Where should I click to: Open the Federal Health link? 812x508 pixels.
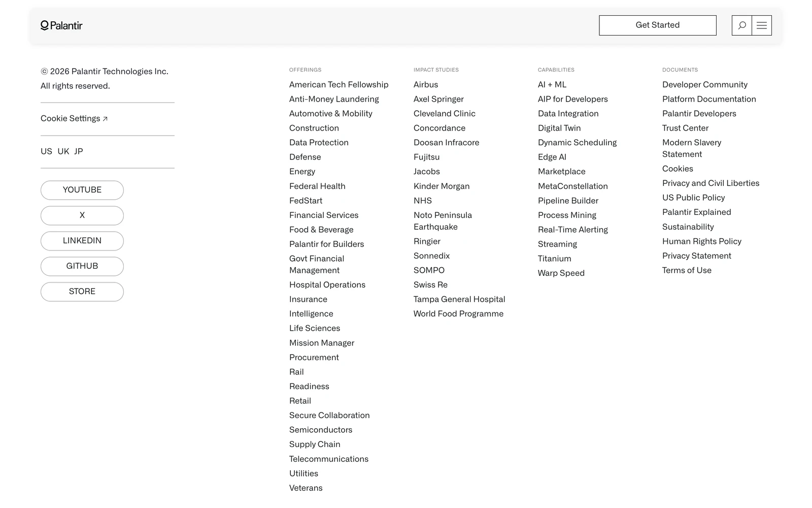click(x=317, y=186)
